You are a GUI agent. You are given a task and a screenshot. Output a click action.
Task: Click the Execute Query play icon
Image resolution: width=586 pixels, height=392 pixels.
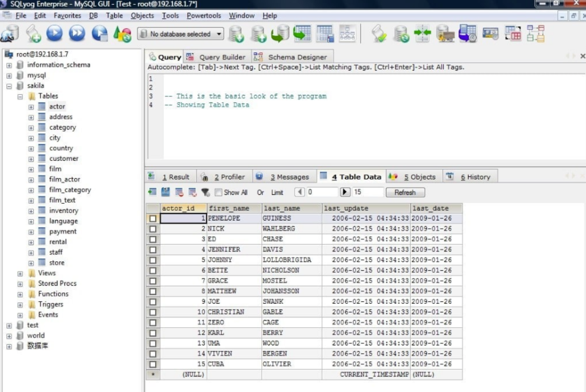[54, 34]
